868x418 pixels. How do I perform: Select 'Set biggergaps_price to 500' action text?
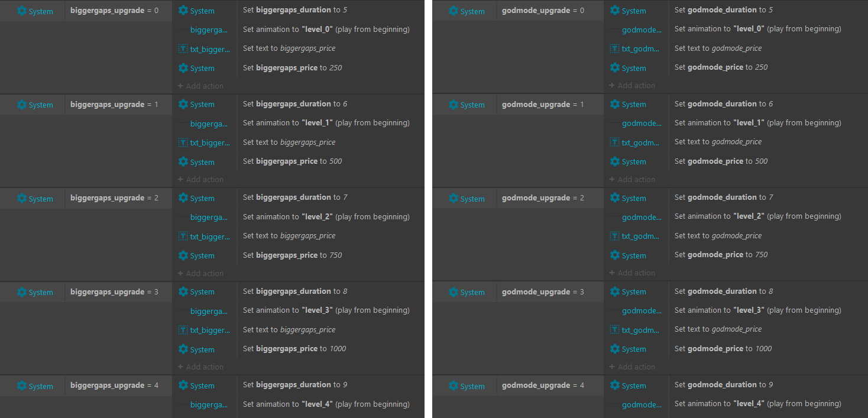(293, 161)
